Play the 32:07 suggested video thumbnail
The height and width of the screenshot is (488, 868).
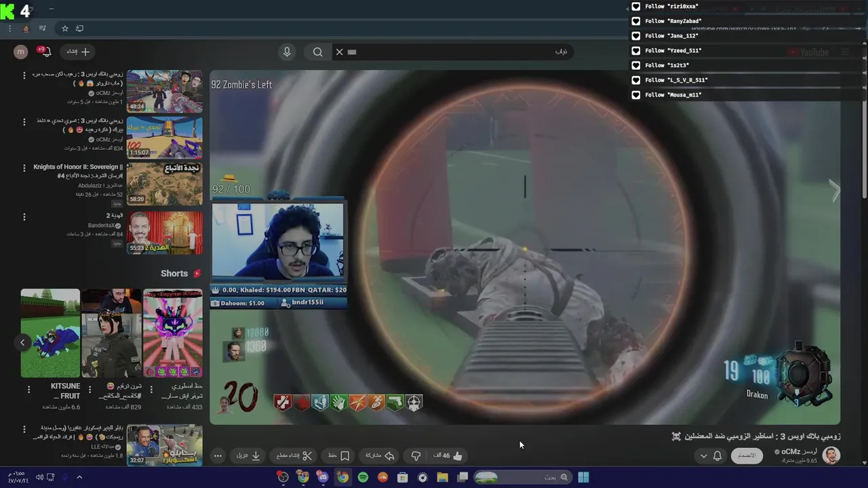tap(164, 445)
